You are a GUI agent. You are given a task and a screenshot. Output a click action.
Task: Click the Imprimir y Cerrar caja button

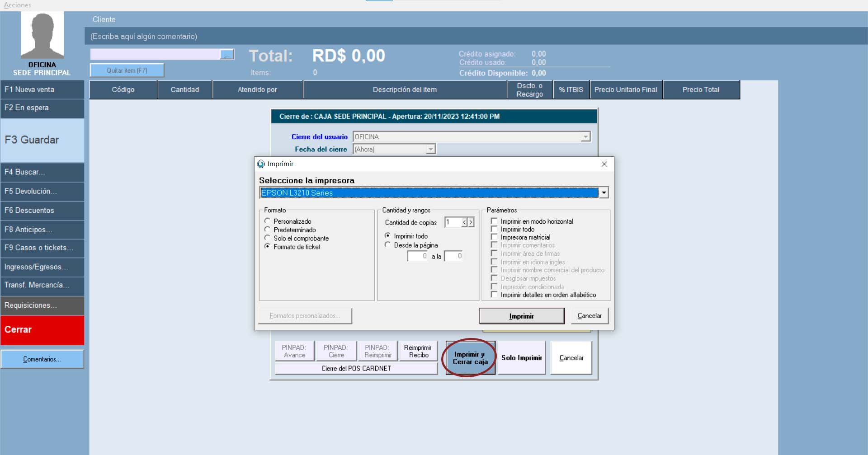click(x=470, y=358)
